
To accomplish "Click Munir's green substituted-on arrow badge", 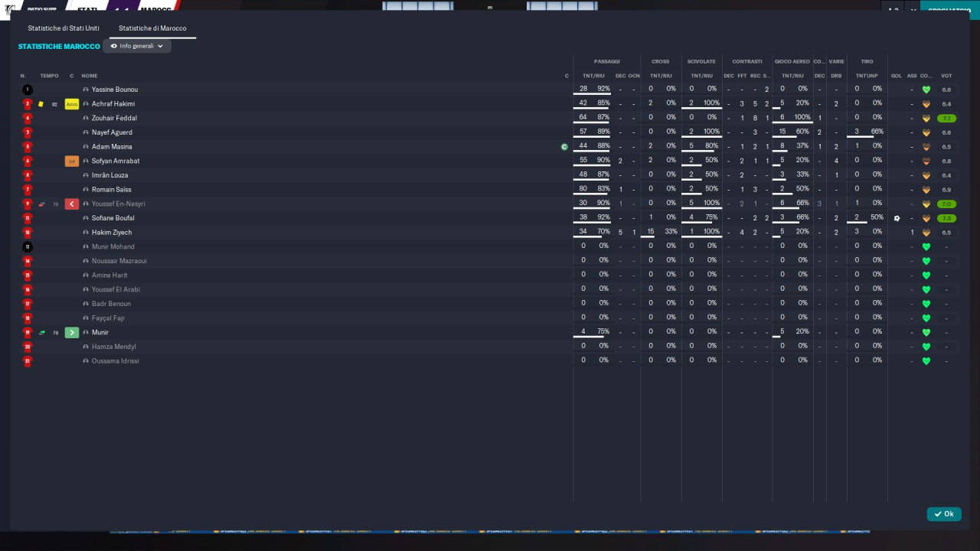I will [72, 333].
